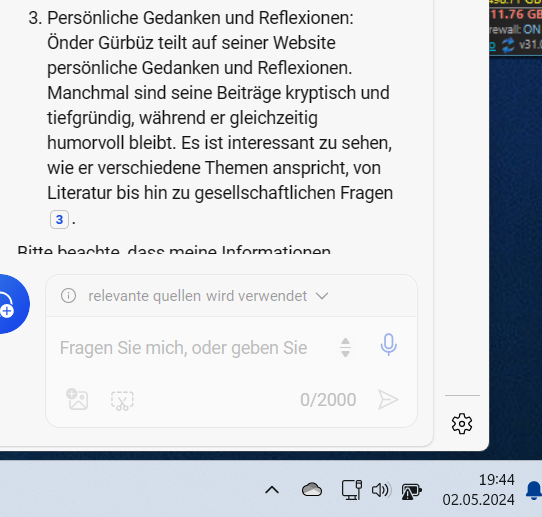
Task: Open the OneDrive cloud tray icon
Action: coord(312,490)
